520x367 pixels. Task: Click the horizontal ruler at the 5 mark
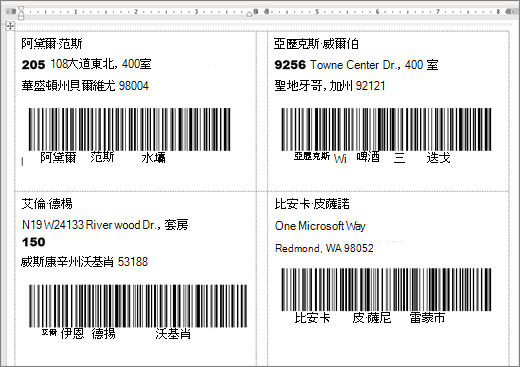(317, 12)
